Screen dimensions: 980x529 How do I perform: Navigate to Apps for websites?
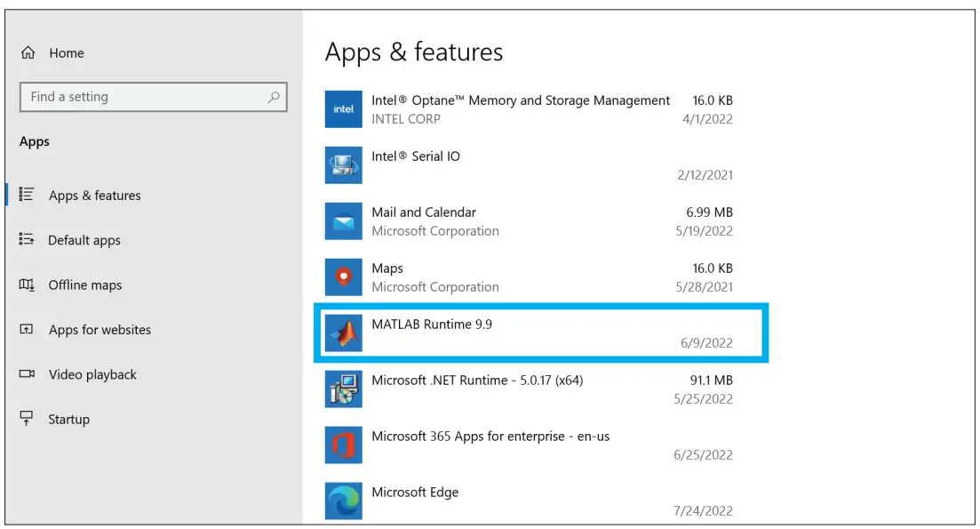pyautogui.click(x=100, y=330)
